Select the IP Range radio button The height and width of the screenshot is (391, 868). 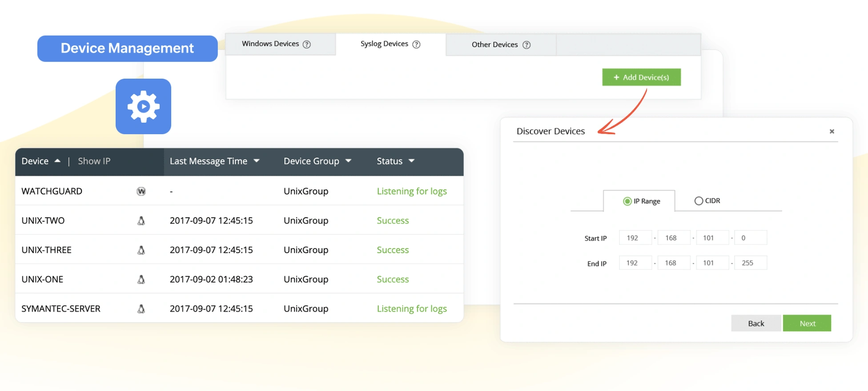[627, 201]
